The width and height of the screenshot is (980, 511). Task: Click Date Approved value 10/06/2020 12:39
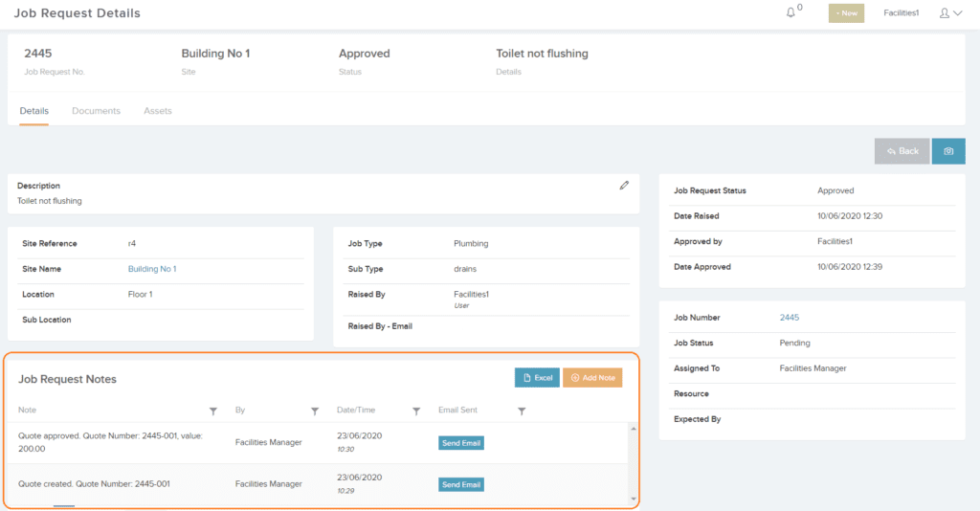(x=850, y=267)
